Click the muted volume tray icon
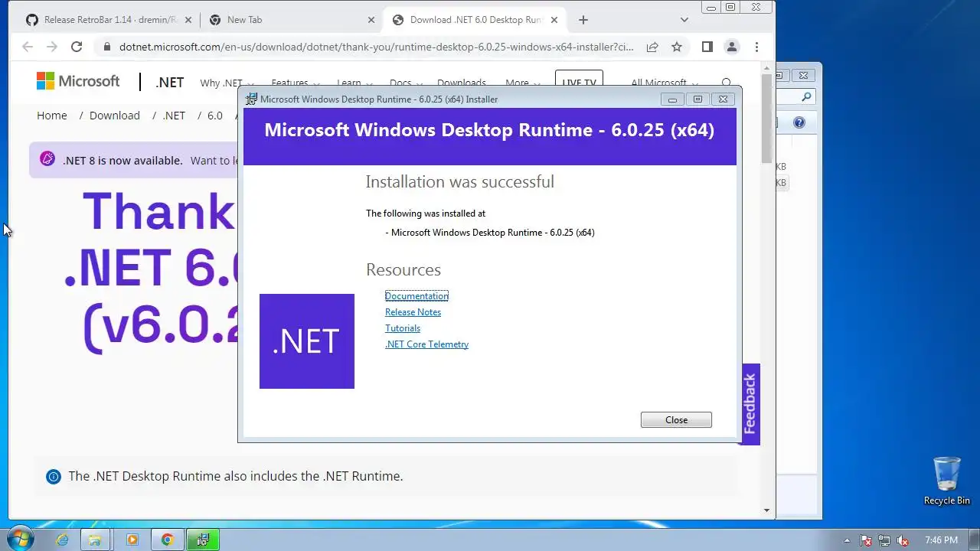 (903, 540)
